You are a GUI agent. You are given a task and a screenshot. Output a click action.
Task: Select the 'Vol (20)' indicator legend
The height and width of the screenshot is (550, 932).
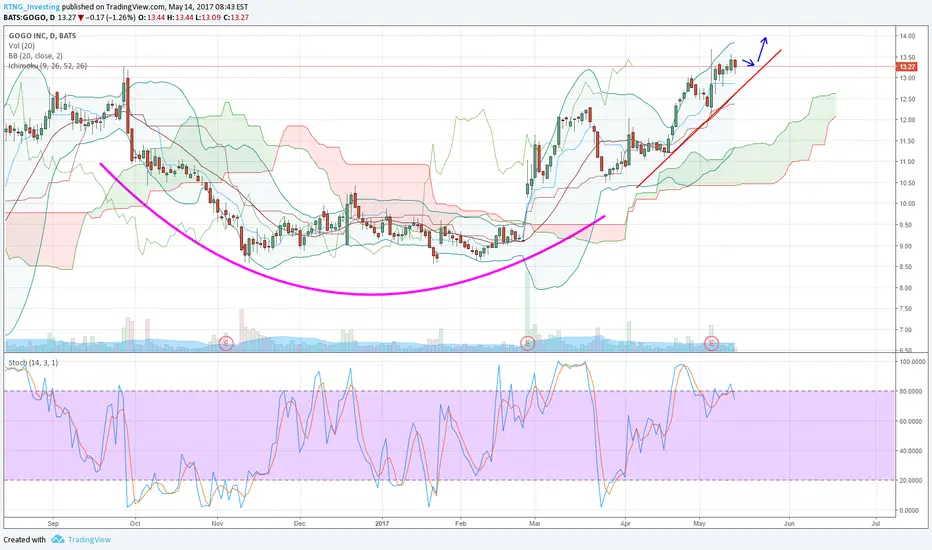point(21,46)
